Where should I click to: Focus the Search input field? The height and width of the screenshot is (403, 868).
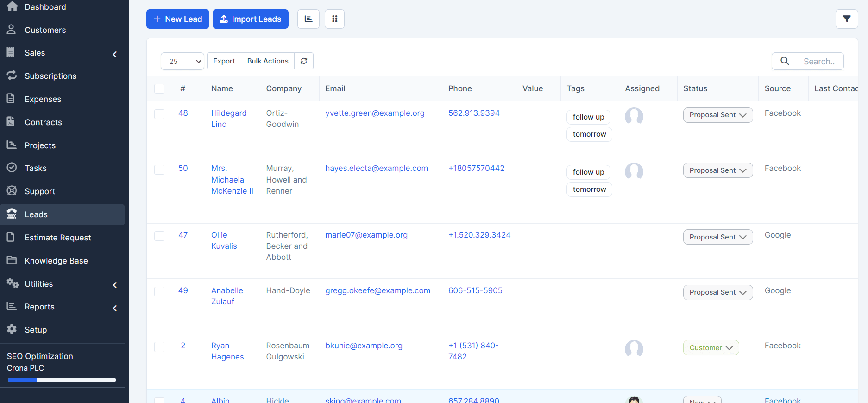point(820,61)
